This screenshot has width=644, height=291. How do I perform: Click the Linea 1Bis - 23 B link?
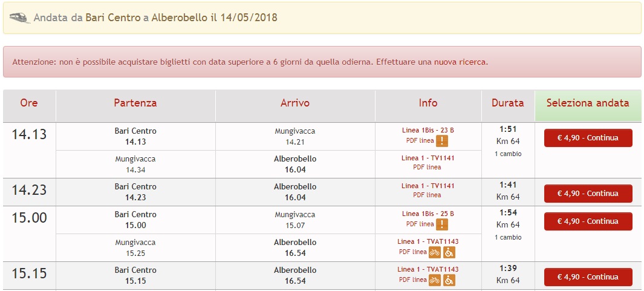(428, 130)
